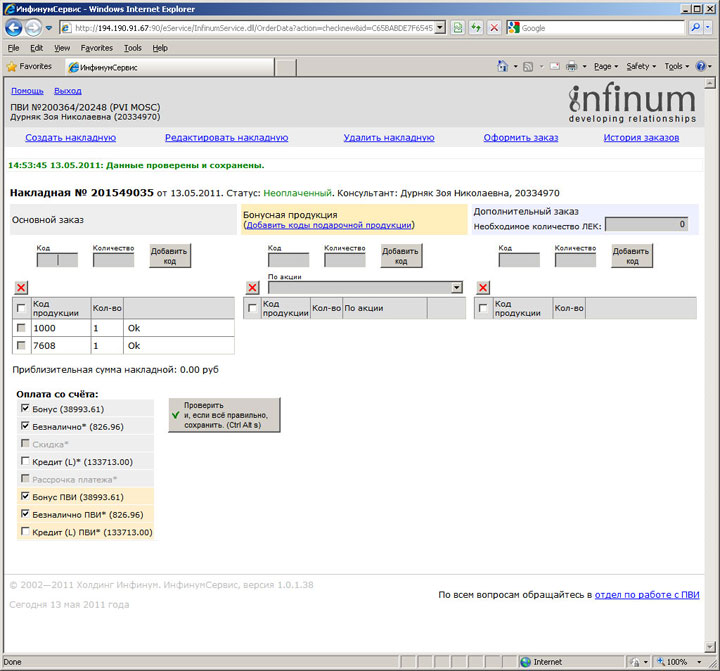Click the browser Back arrow button
The height and width of the screenshot is (671, 720).
click(13, 28)
